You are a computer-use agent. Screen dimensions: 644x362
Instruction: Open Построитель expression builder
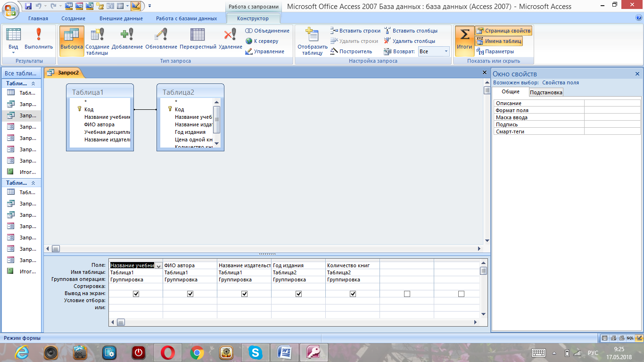click(x=351, y=51)
